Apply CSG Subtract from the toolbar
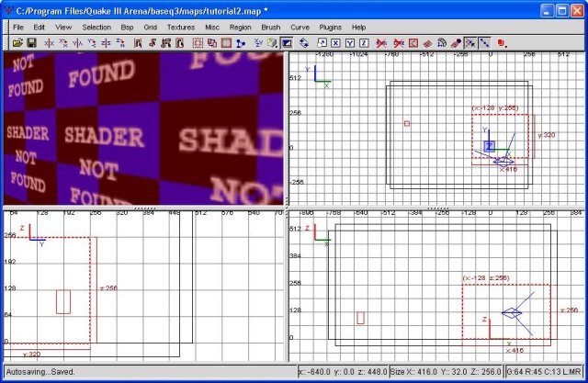Viewport: 588px width, 383px height. [x=198, y=43]
